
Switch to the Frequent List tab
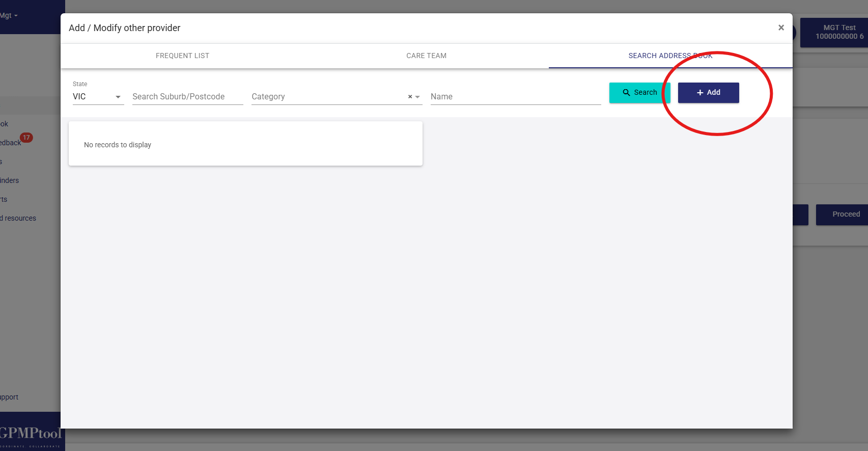182,56
